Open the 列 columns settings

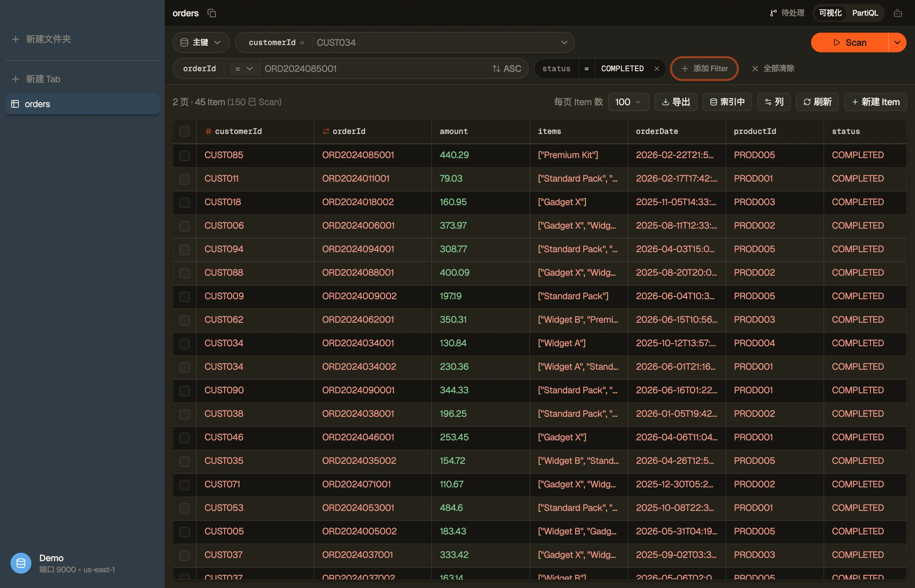[x=774, y=102]
